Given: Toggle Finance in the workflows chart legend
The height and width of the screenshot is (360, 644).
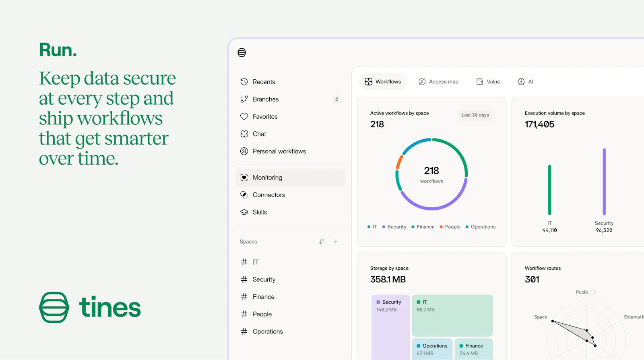Looking at the screenshot, I should (423, 227).
